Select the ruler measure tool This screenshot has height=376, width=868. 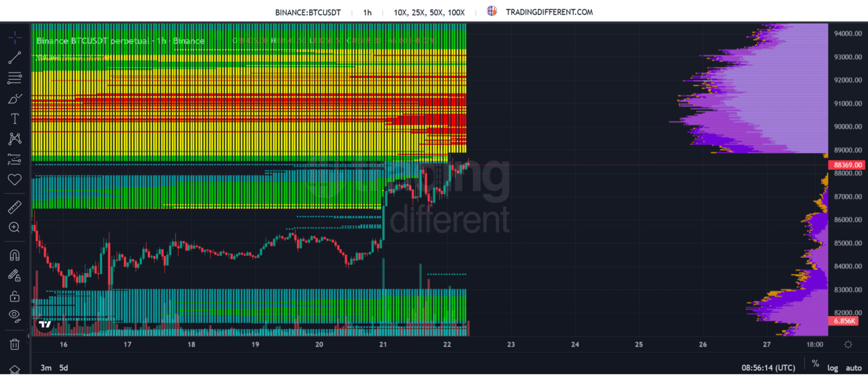[x=15, y=207]
